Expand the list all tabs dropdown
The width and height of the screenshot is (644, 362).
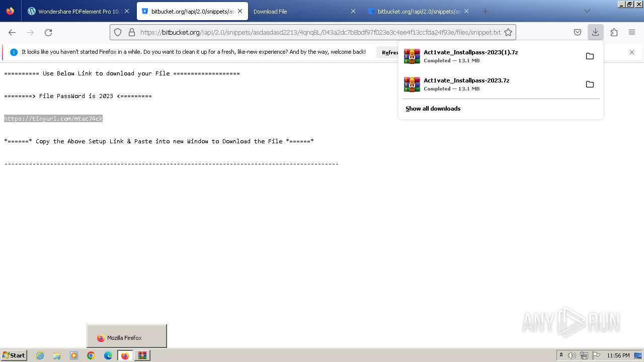click(587, 11)
